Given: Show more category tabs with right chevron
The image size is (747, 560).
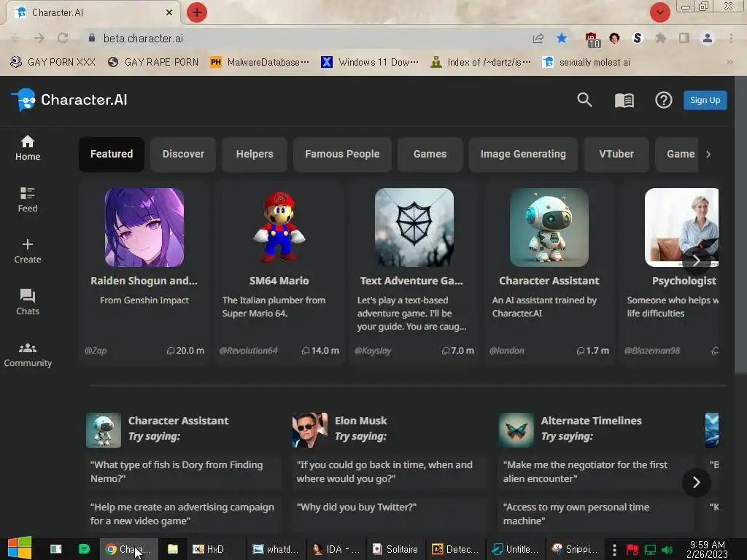Looking at the screenshot, I should [708, 155].
